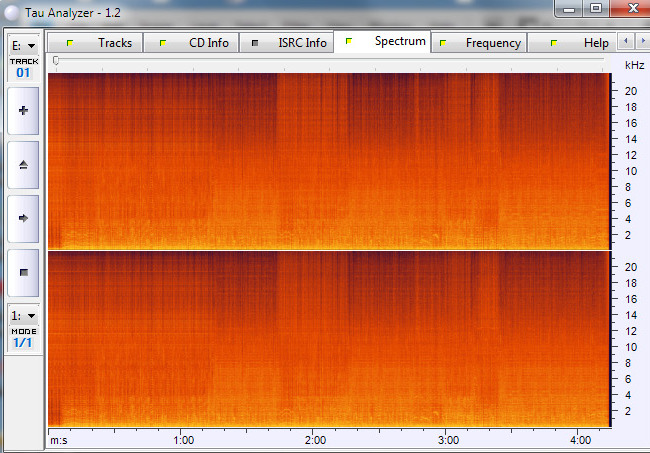Click the ISRC Info tab gray indicator icon
Image resolution: width=650 pixels, height=453 pixels.
point(255,43)
